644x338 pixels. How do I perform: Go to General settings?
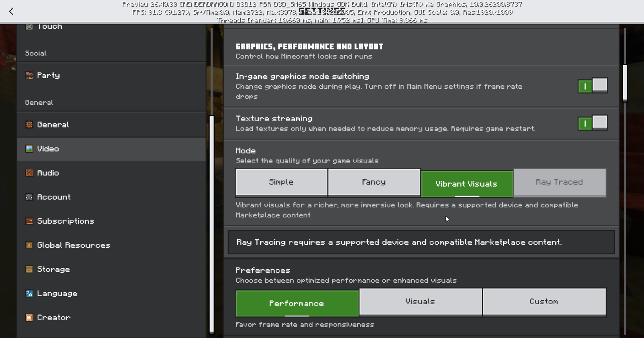coord(112,125)
